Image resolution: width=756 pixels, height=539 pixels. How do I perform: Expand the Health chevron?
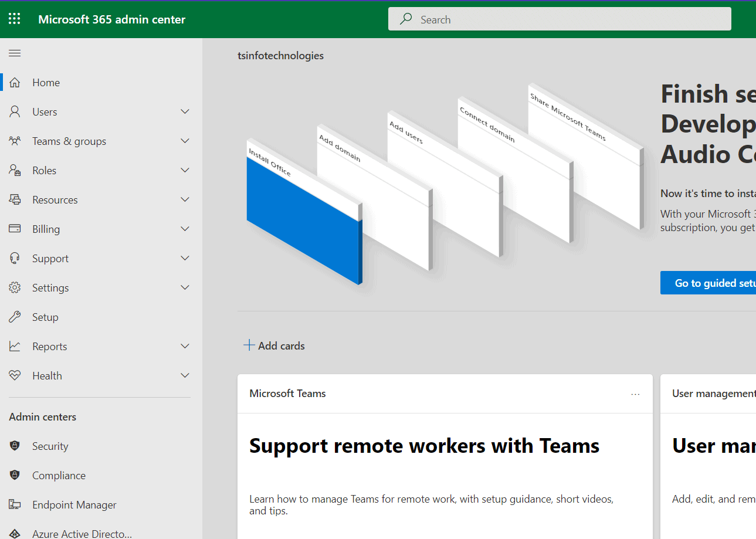pos(185,376)
